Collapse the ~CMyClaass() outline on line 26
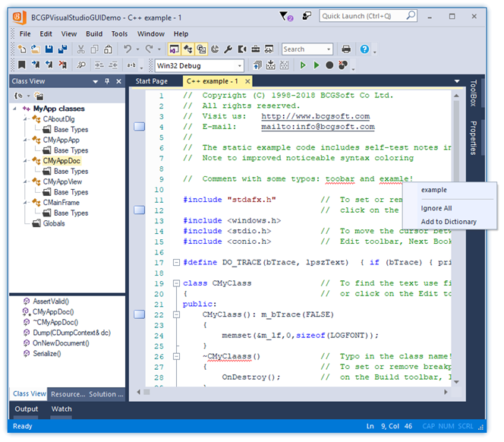The width and height of the screenshot is (504, 442). tap(176, 356)
